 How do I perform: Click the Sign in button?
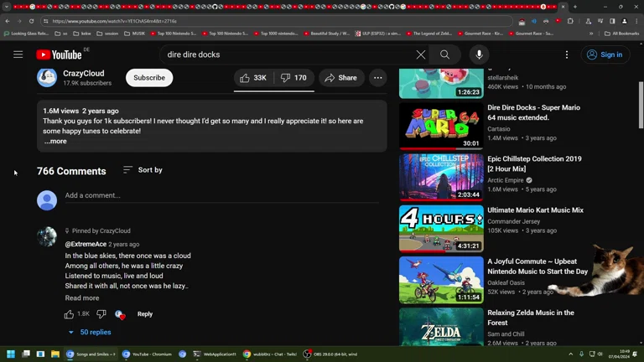pos(605,54)
